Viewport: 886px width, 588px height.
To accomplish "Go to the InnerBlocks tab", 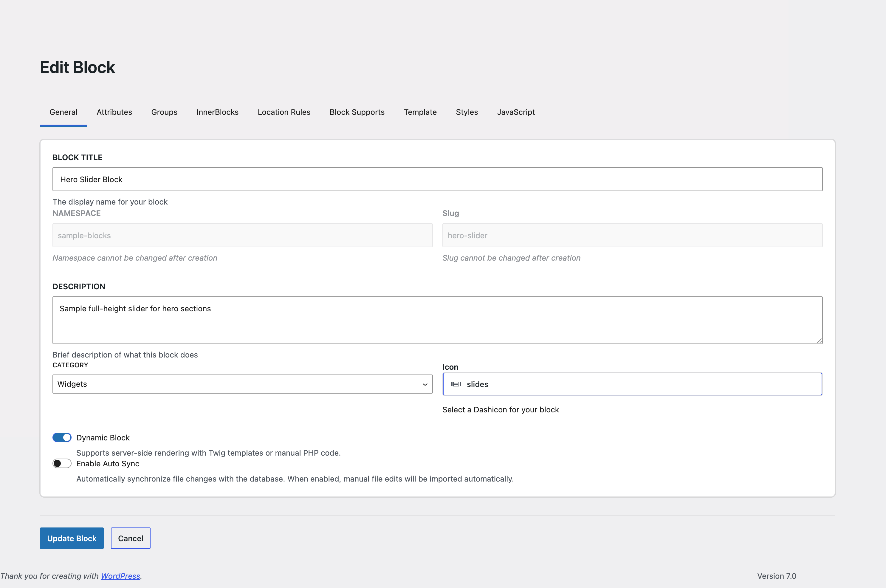I will 217,112.
